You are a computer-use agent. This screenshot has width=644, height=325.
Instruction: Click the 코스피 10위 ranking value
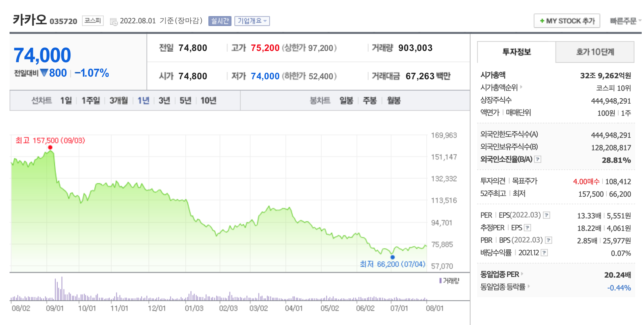click(613, 88)
